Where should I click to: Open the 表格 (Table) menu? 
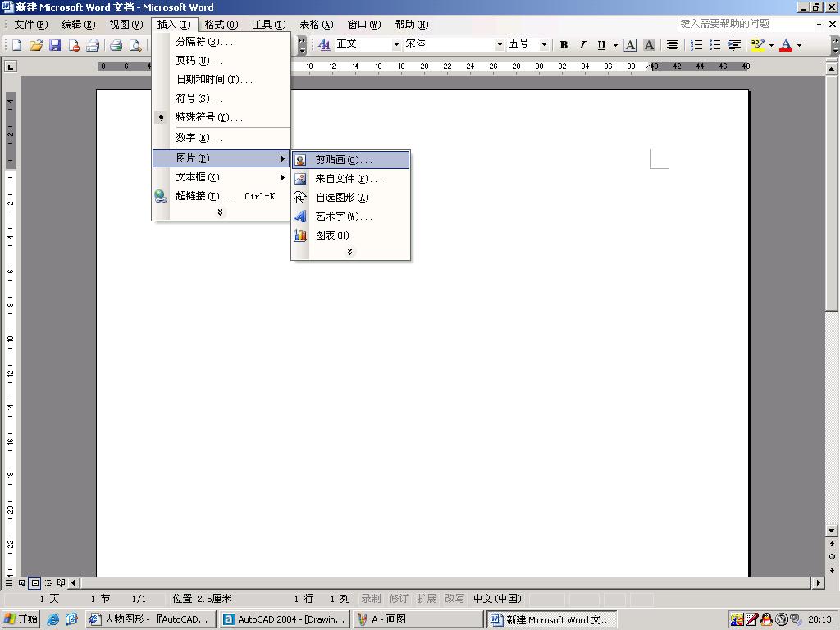(x=316, y=25)
